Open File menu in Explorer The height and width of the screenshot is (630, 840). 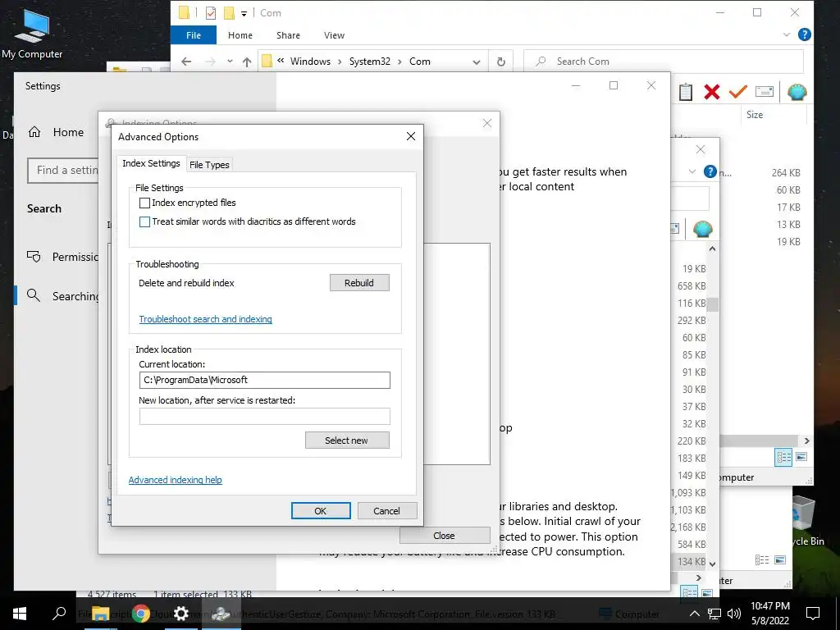(x=194, y=35)
